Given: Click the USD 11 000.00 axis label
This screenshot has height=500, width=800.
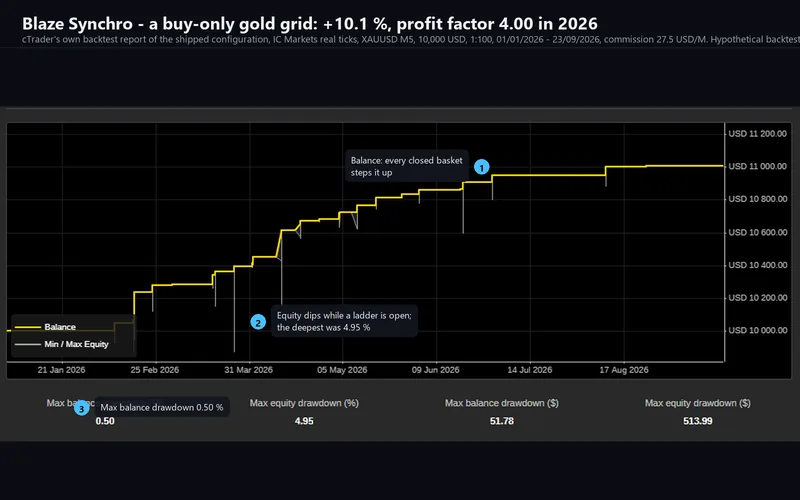Looking at the screenshot, I should [757, 166].
